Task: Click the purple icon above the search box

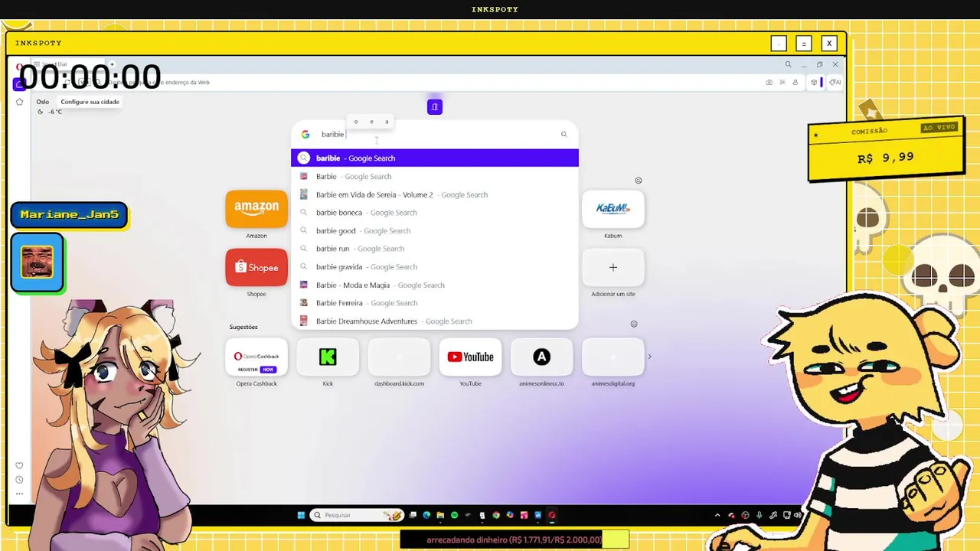Action: (435, 107)
